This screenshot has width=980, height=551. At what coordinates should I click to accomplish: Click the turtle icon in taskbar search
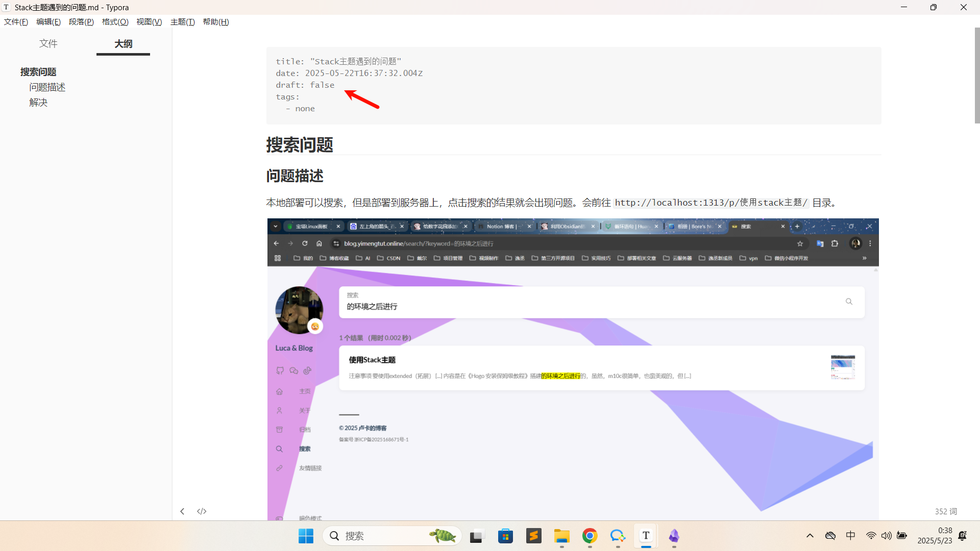[442, 536]
